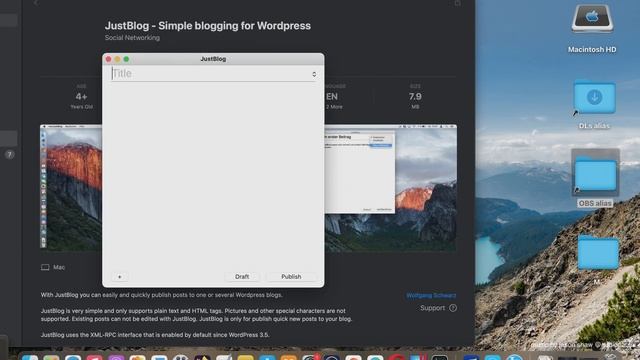Click the Support question mark icon
640x360 pixels.
coord(453,308)
